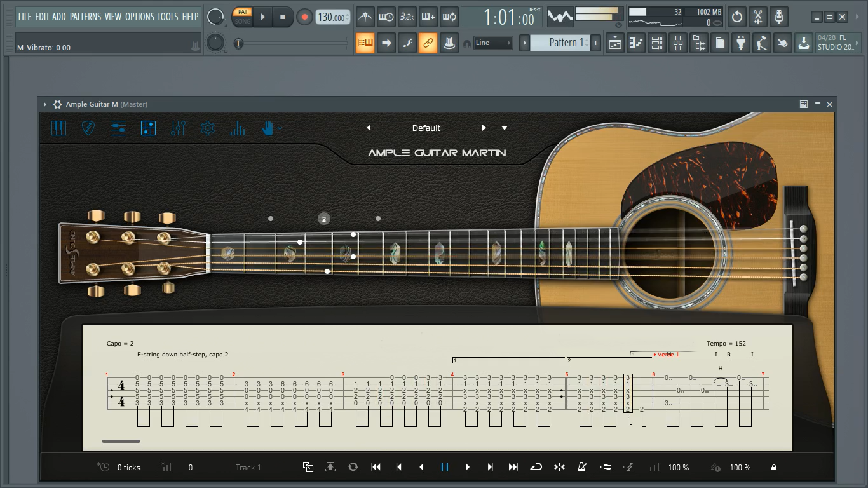This screenshot has height=488, width=868.
Task: Toggle the overdub record button
Action: [428, 17]
